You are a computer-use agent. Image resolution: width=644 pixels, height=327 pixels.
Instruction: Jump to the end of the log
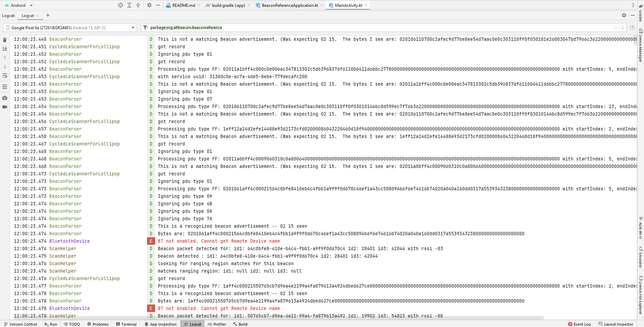(x=5, y=67)
